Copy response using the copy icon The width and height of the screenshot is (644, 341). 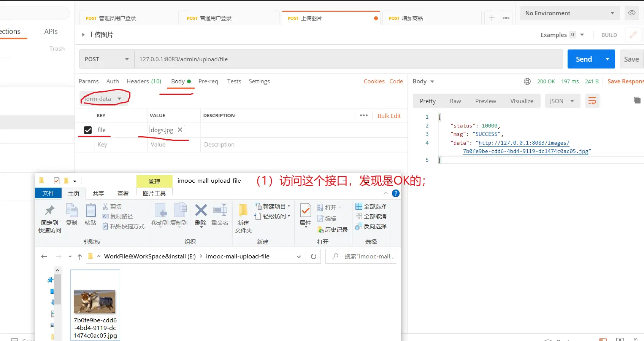[637, 100]
